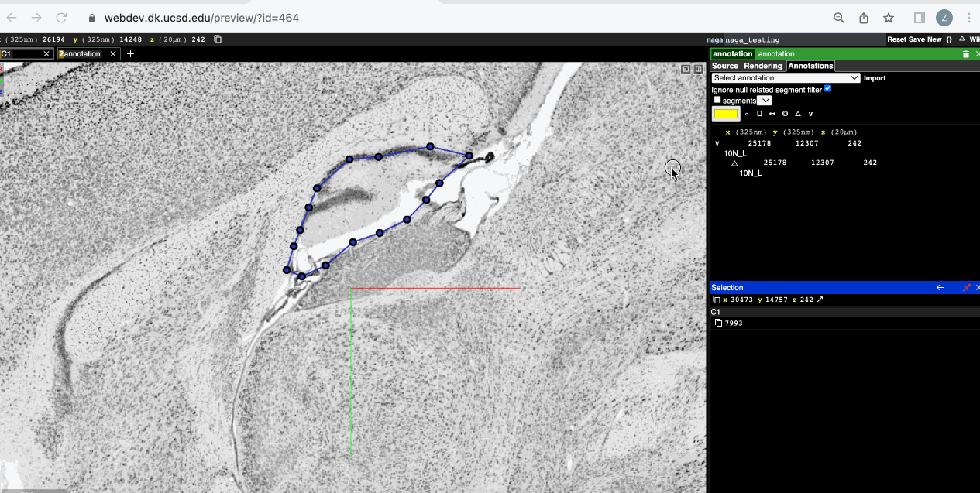
Task: Open browser profile avatar Z
Action: click(944, 18)
